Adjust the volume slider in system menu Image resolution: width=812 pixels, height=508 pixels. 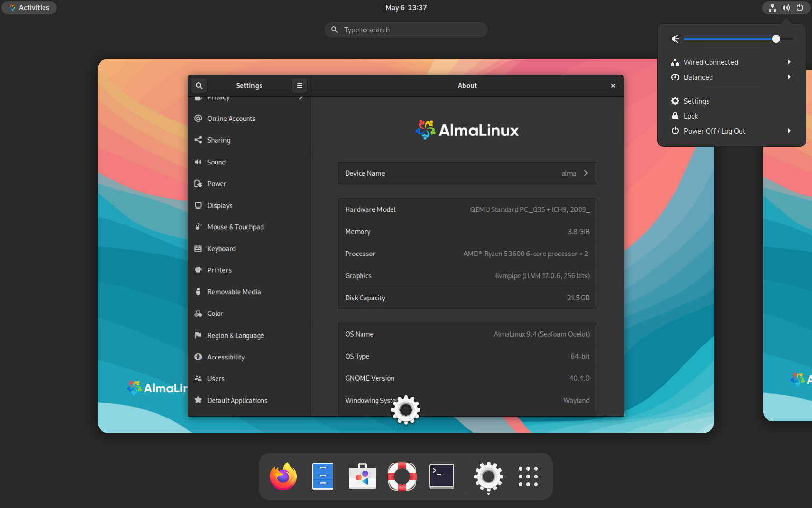click(x=739, y=39)
